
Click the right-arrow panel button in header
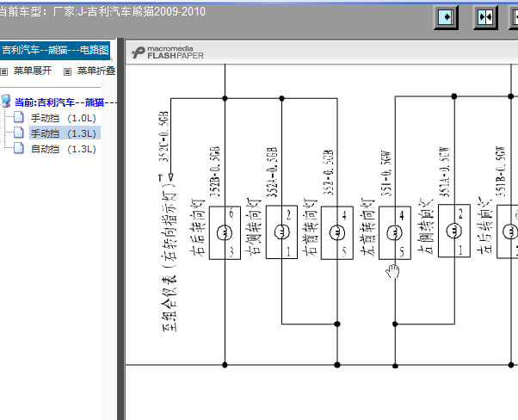(x=446, y=17)
